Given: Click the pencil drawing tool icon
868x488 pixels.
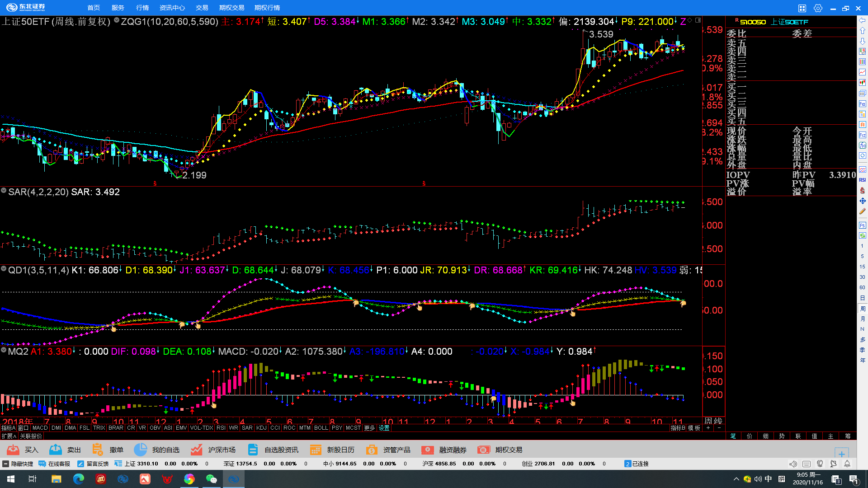Looking at the screenshot, I should click(x=863, y=211).
